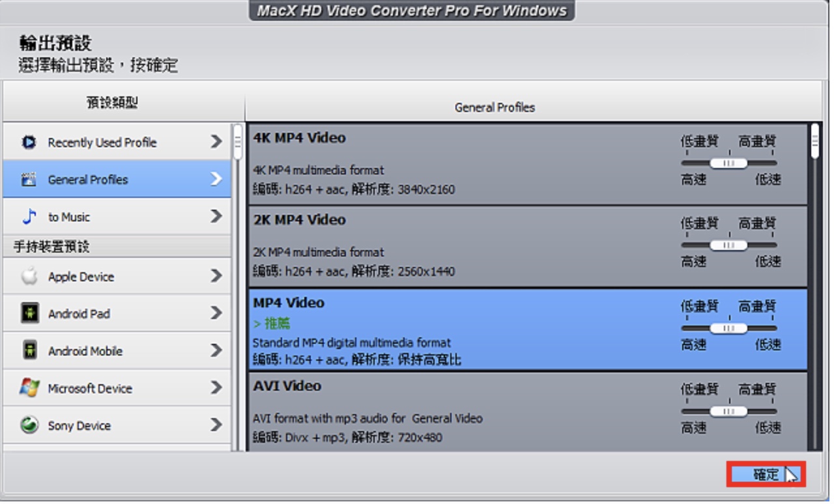Expand the Apple Device arrow
This screenshot has height=504, width=834.
point(216,276)
